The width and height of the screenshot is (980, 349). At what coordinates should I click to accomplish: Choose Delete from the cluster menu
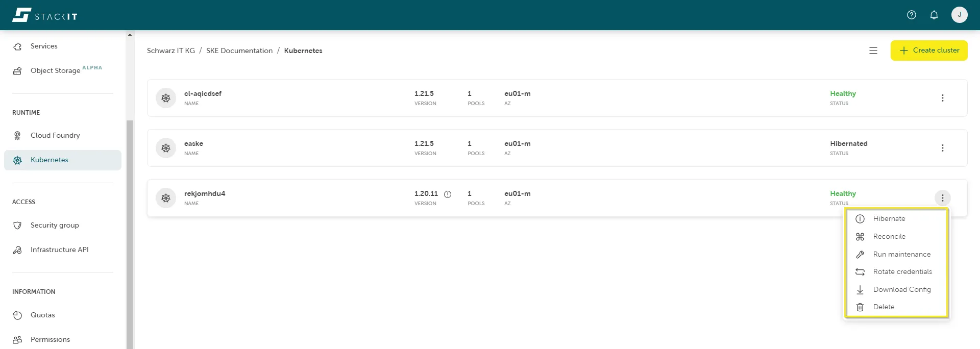coord(884,307)
